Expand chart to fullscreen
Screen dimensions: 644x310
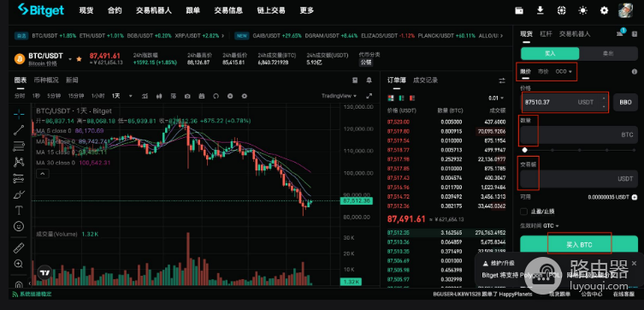click(x=369, y=95)
